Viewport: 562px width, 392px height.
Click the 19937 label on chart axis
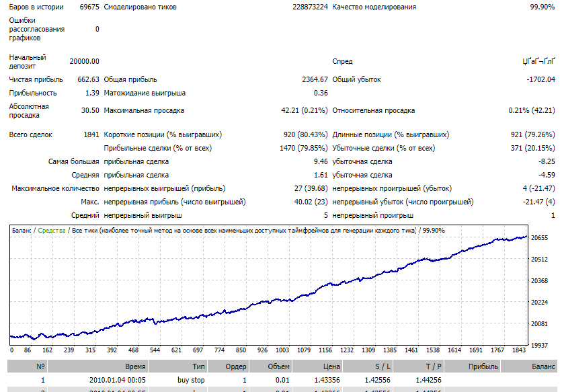(539, 346)
